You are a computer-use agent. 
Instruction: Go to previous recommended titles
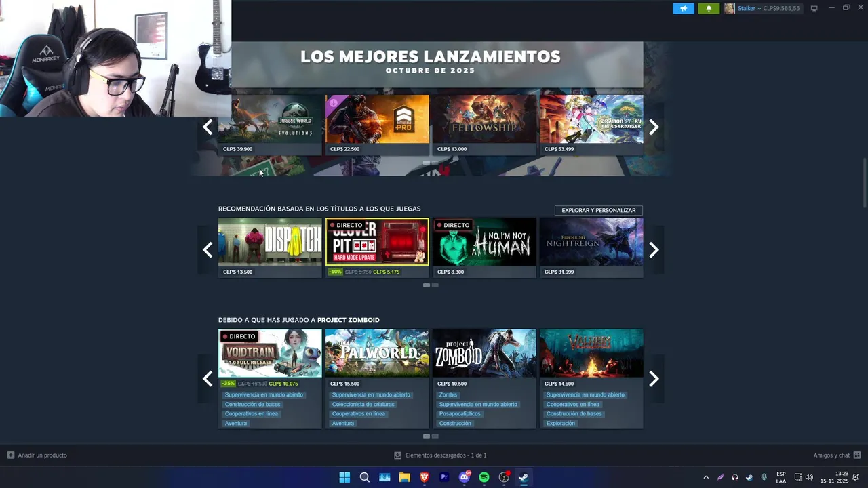click(x=208, y=250)
